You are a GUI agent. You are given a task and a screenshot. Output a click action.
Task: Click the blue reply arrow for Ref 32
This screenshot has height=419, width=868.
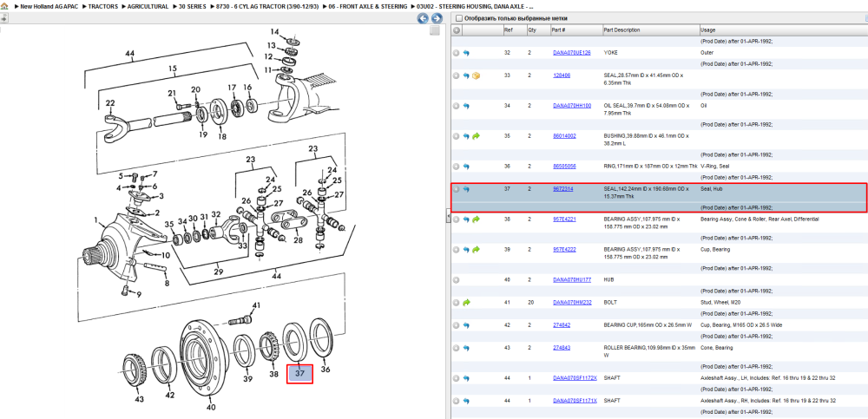[x=466, y=53]
